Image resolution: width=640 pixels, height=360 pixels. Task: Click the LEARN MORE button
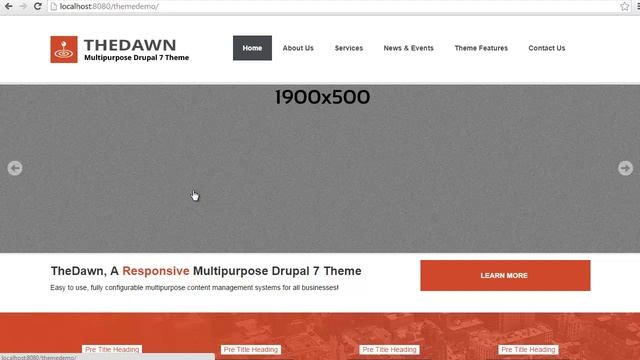[x=505, y=276]
